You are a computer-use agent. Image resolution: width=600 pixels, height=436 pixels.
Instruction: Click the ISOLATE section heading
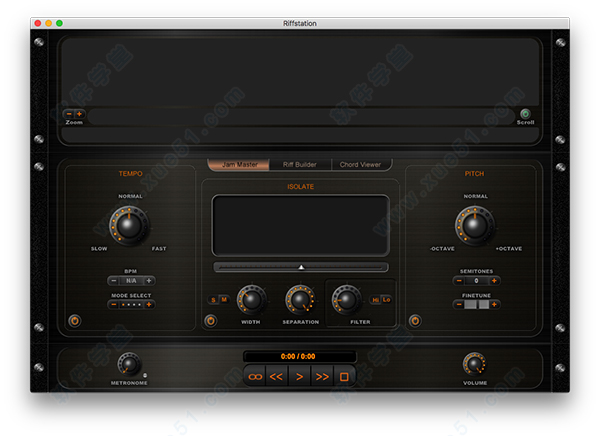point(300,187)
